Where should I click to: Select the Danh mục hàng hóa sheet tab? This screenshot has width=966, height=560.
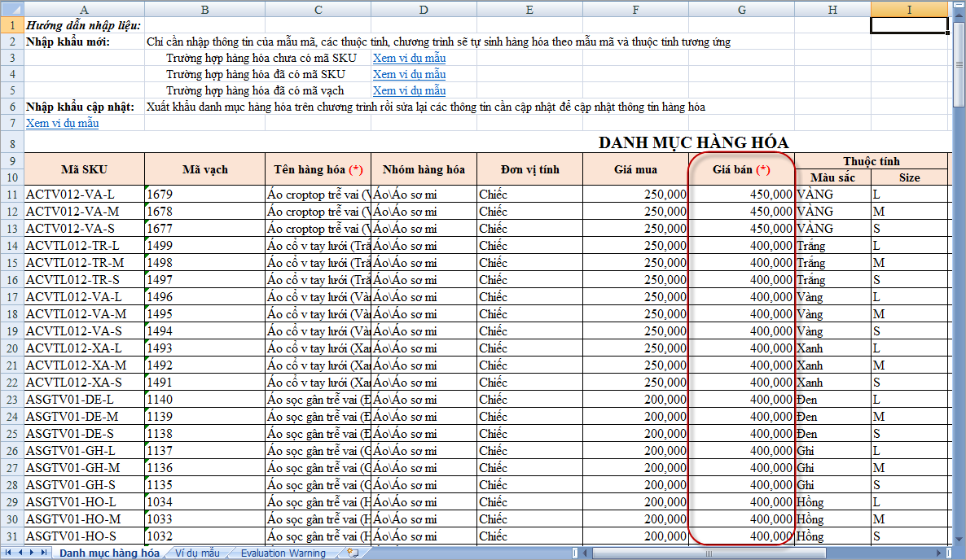tap(109, 553)
